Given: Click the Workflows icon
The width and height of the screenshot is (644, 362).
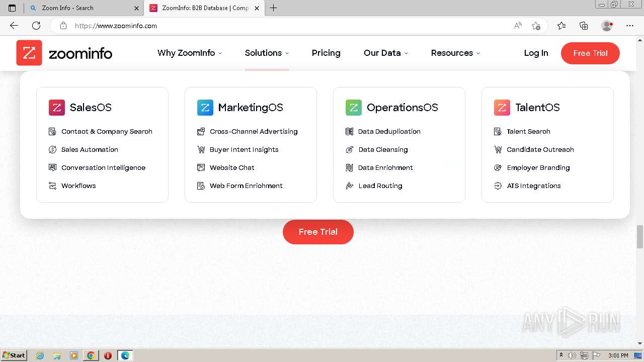Looking at the screenshot, I should coord(52,186).
